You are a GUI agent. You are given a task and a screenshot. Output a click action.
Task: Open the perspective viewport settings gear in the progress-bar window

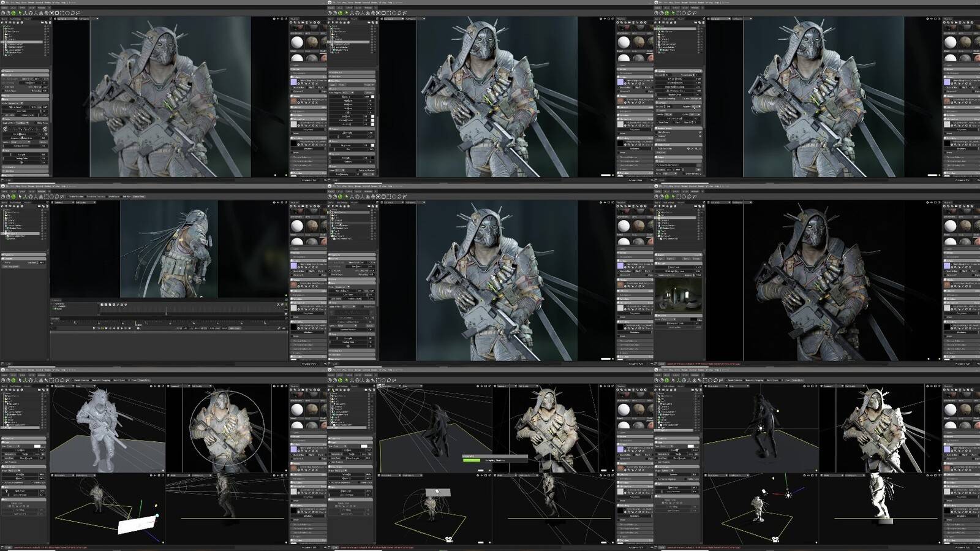[477, 386]
